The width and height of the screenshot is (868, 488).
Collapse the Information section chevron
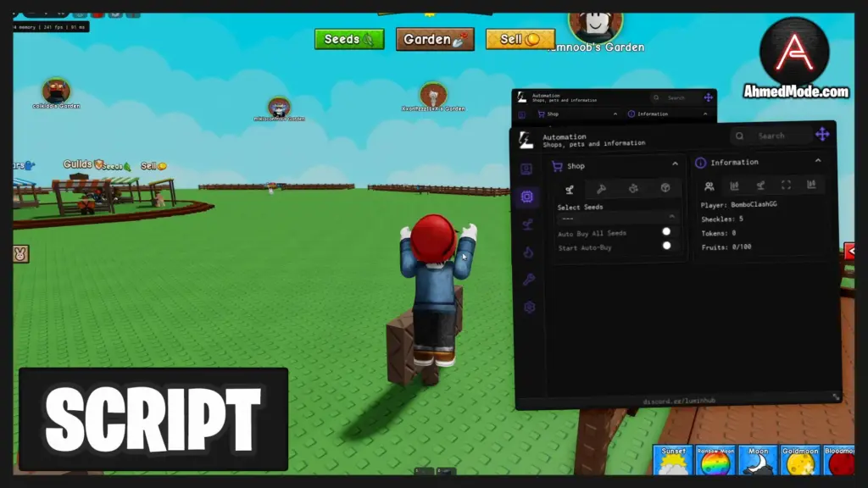coord(818,160)
